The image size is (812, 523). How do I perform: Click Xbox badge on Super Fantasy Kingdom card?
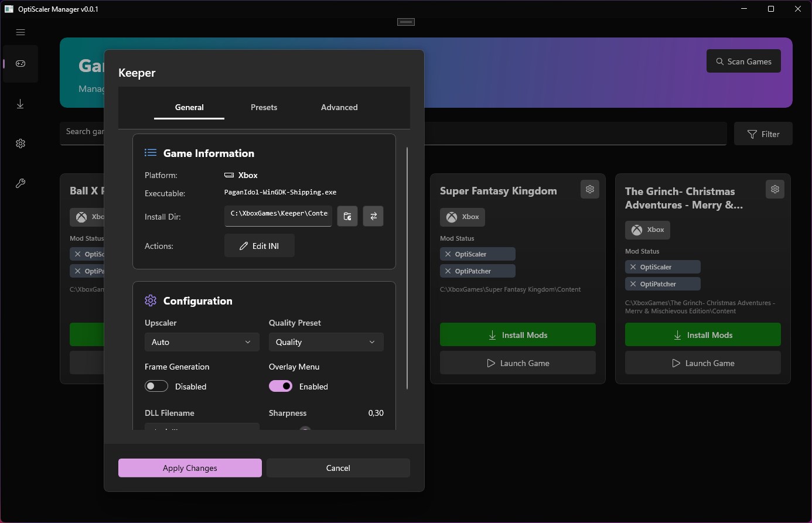(x=462, y=217)
